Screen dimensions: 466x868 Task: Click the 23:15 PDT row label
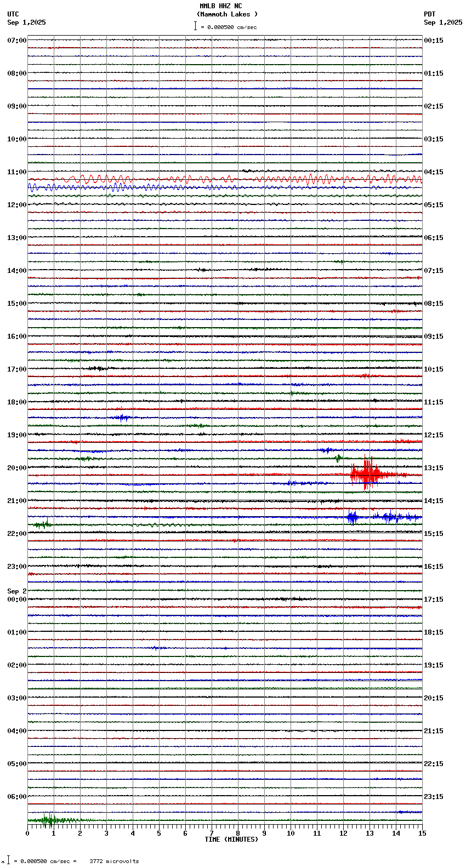tap(434, 797)
